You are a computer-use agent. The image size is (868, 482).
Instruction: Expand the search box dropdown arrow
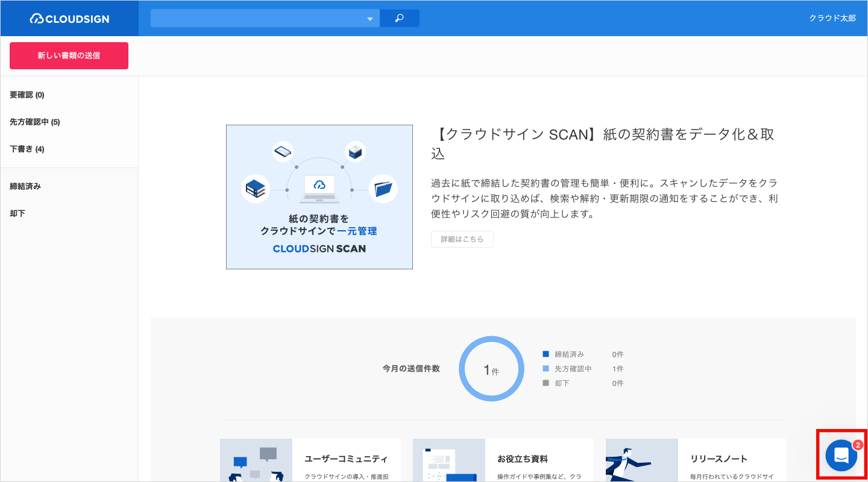[370, 19]
